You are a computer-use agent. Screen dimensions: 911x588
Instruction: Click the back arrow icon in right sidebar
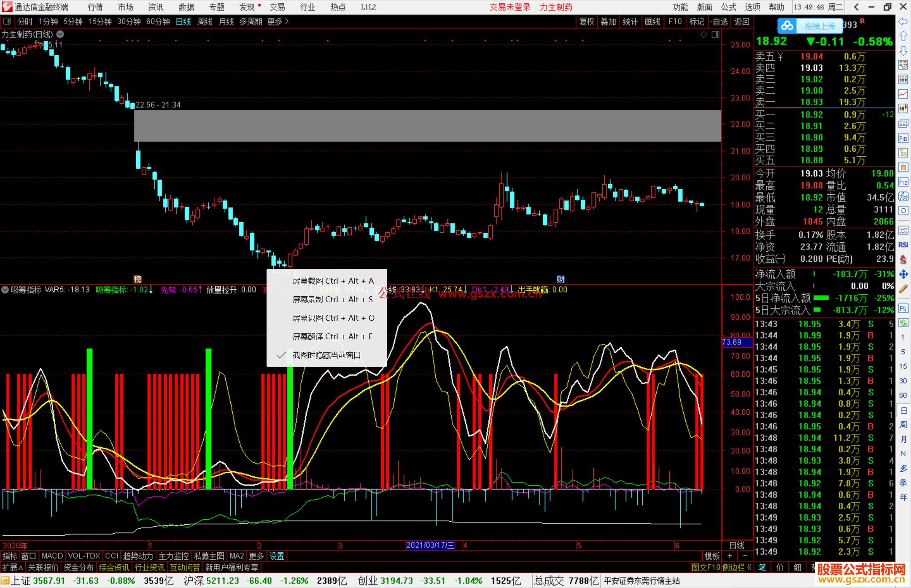(x=903, y=21)
